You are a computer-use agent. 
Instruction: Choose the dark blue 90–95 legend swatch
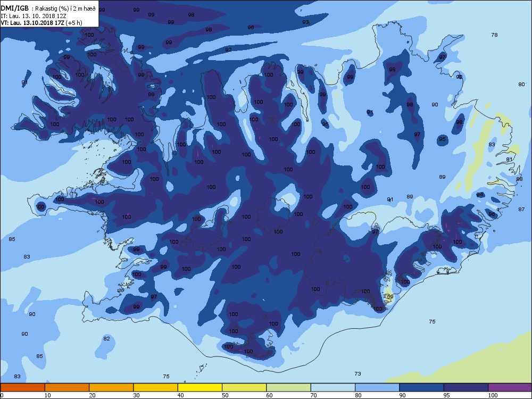pyautogui.click(x=422, y=387)
